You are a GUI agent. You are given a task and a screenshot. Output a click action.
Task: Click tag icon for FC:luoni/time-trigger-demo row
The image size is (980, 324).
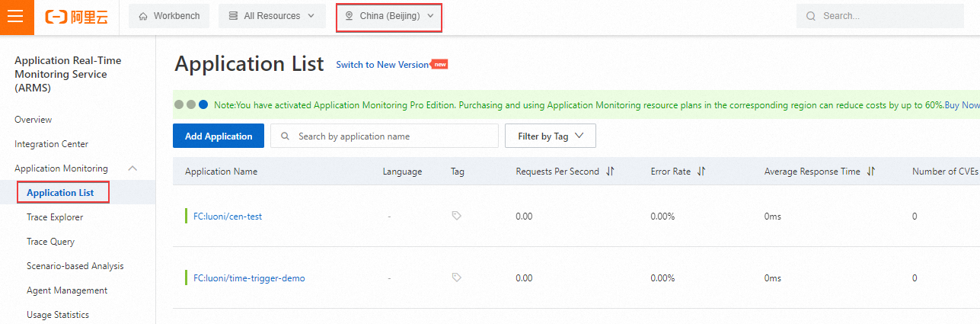(x=456, y=277)
